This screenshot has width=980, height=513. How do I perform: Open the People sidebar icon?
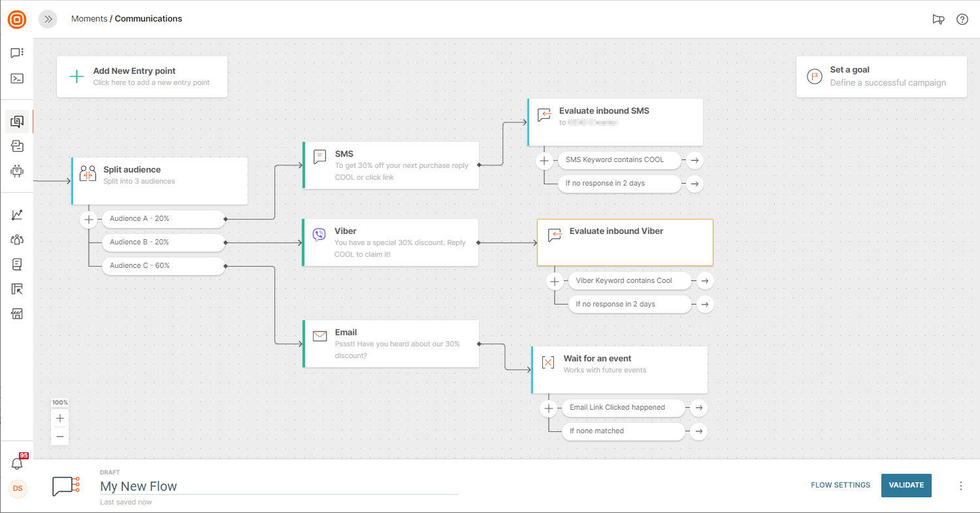pos(17,239)
